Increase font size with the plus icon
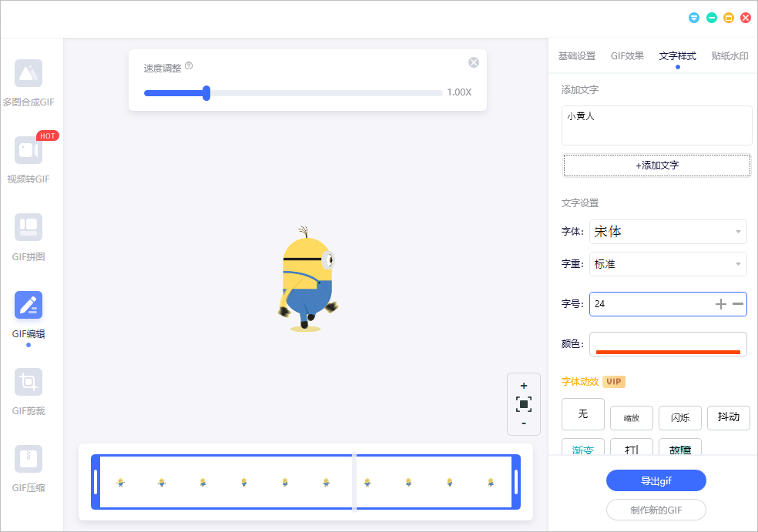The image size is (758, 532). tap(721, 304)
